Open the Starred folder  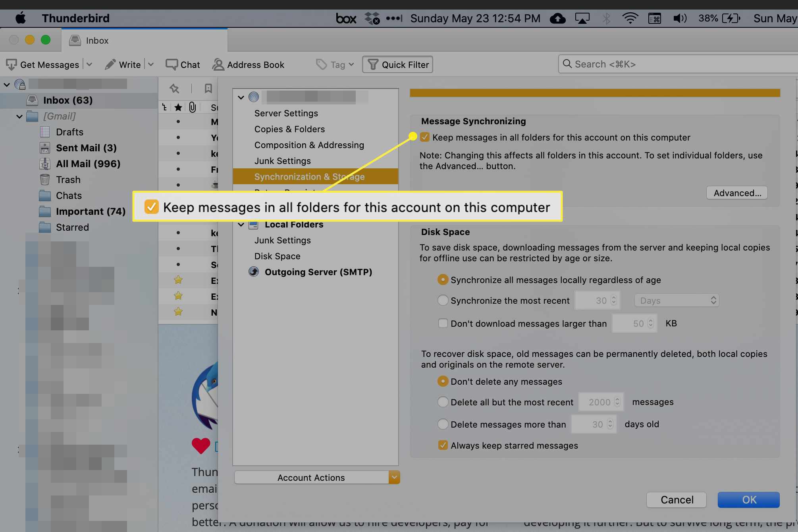pyautogui.click(x=72, y=227)
